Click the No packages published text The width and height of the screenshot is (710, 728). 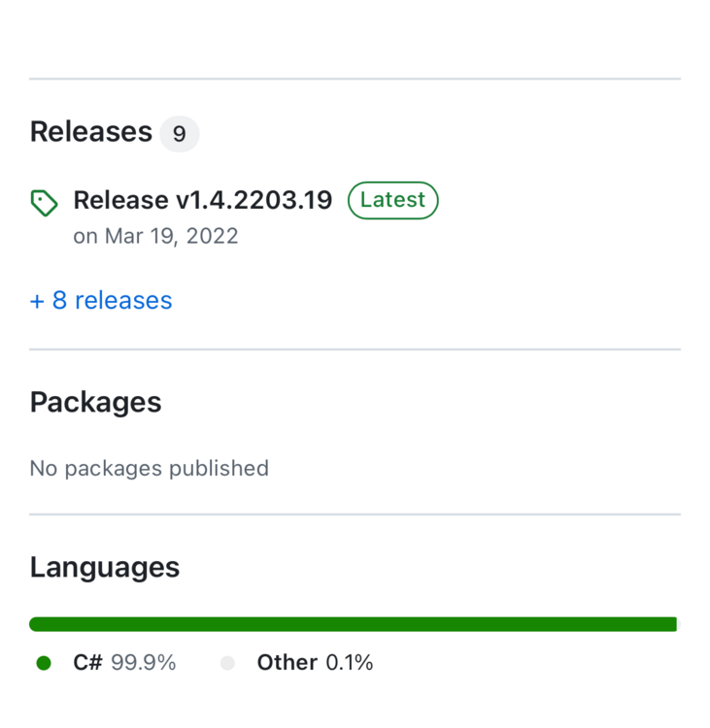point(149,468)
